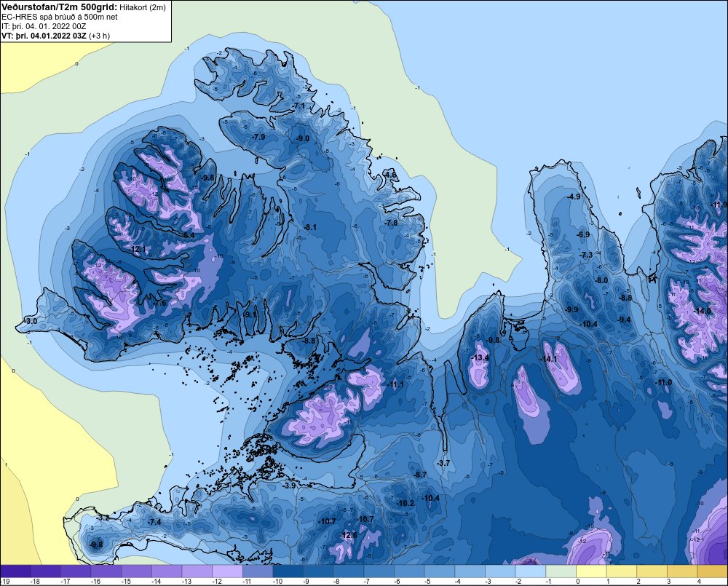Click the -12.6 temperature value
728x586 pixels.
click(348, 535)
